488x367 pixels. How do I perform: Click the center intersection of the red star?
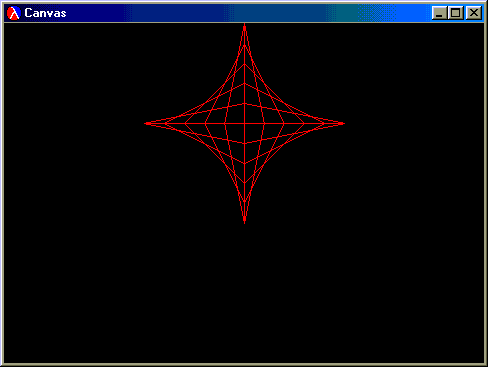(245, 124)
